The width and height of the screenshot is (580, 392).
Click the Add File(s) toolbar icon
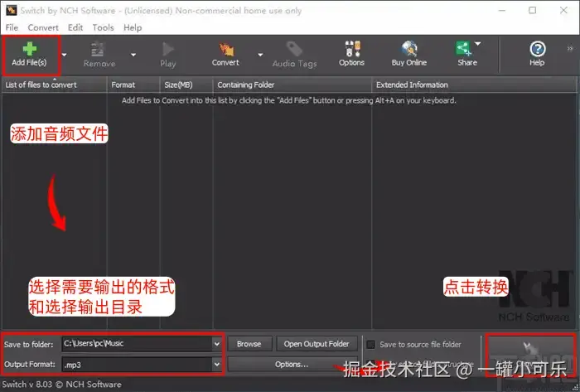click(29, 55)
